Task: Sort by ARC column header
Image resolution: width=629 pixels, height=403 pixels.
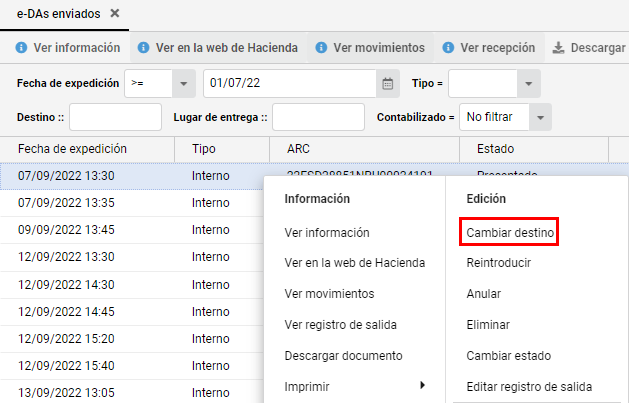Action: [x=365, y=149]
